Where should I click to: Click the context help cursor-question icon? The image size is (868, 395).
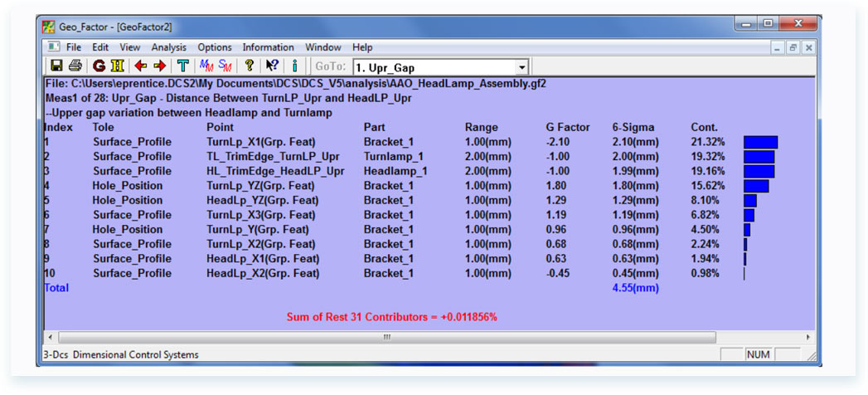click(x=272, y=66)
